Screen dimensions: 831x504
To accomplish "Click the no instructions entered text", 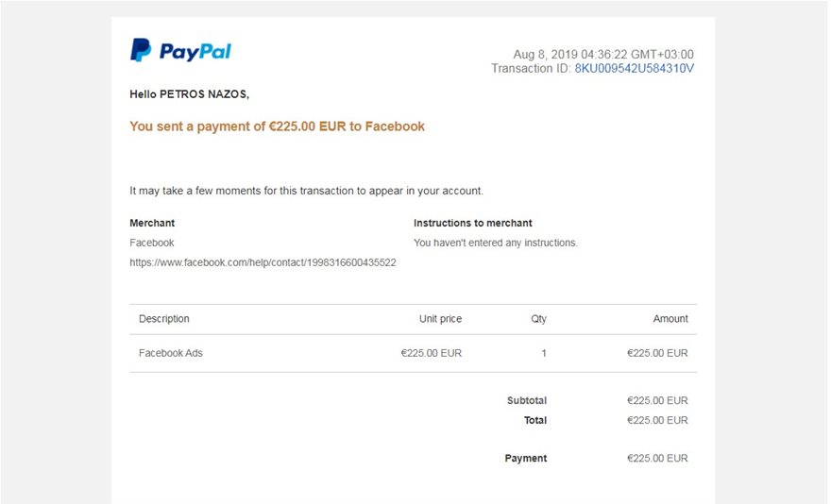I will (495, 244).
